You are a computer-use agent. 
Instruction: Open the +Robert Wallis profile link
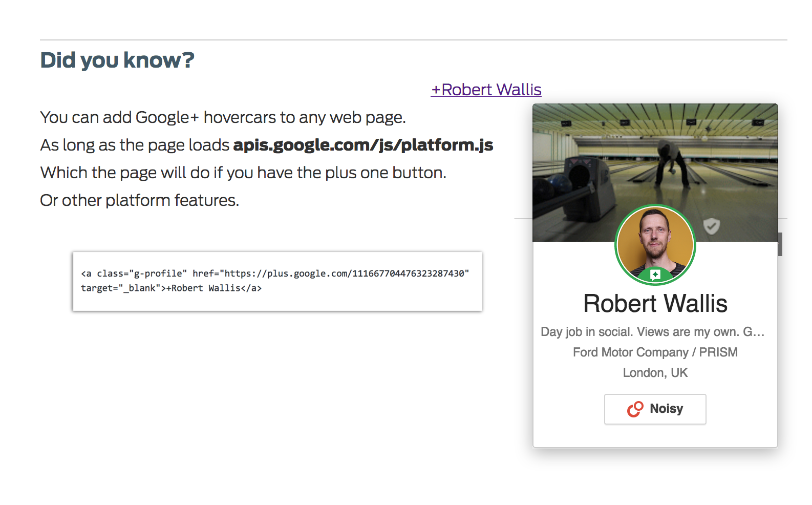[486, 90]
